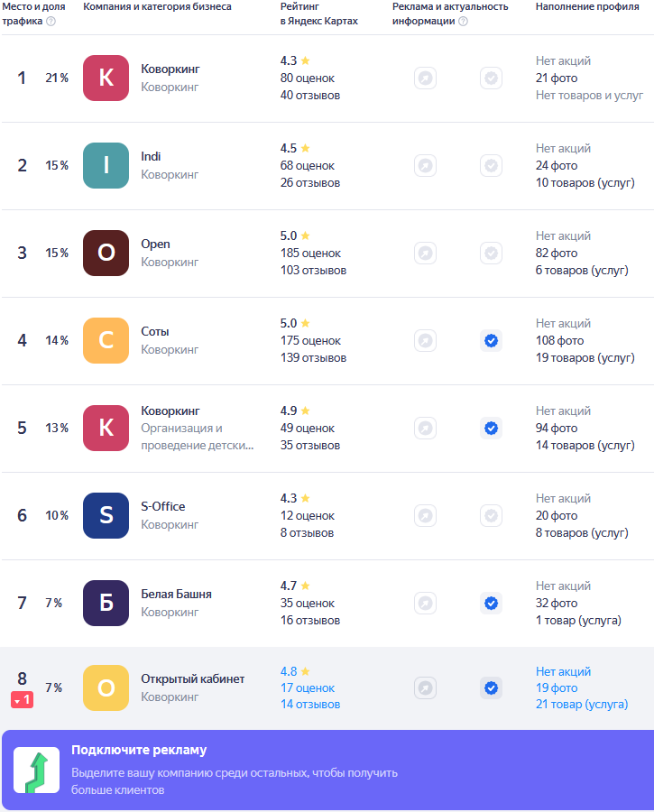Click the blue verified checkmark for Соты
Viewport: 654px width, 812px height.
(491, 341)
